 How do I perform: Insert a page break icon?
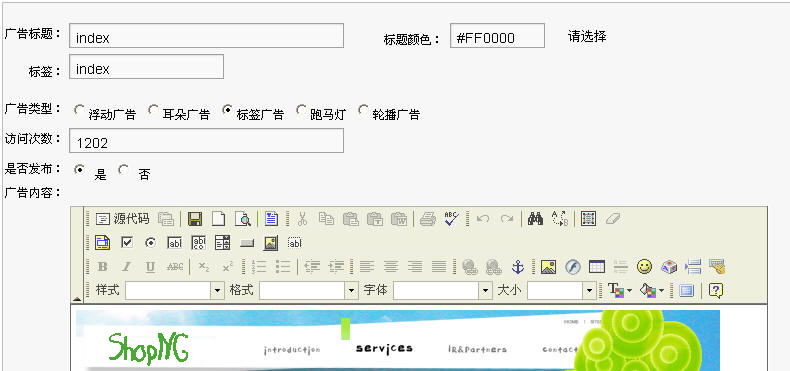(693, 267)
